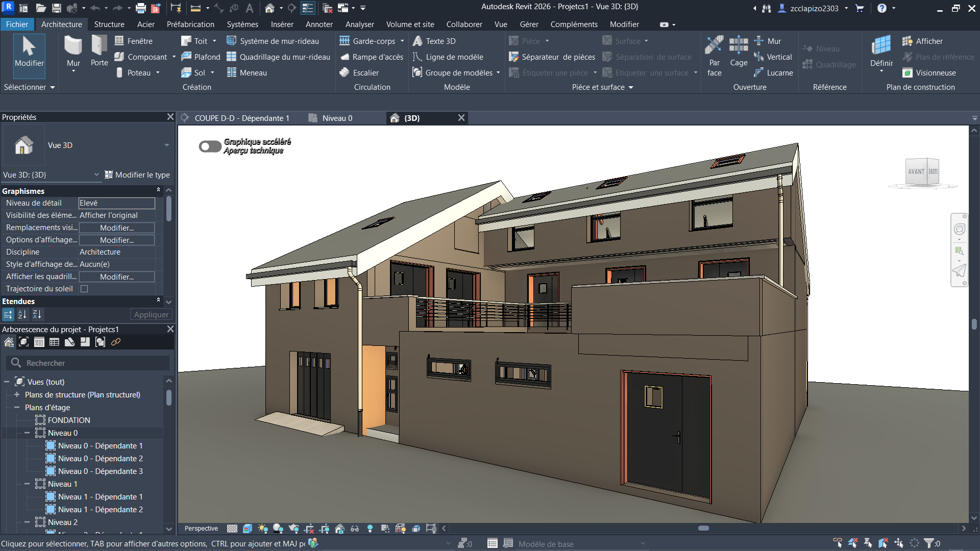The width and height of the screenshot is (980, 551).
Task: Collapse the Niveau 0 tree node
Action: [27, 433]
